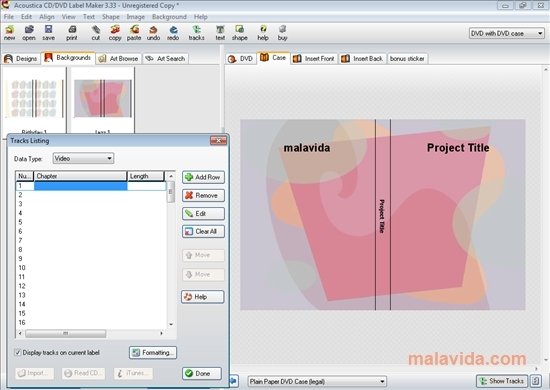Click the tracks toolbar icon
Screen dimensions: 550x390
click(196, 33)
